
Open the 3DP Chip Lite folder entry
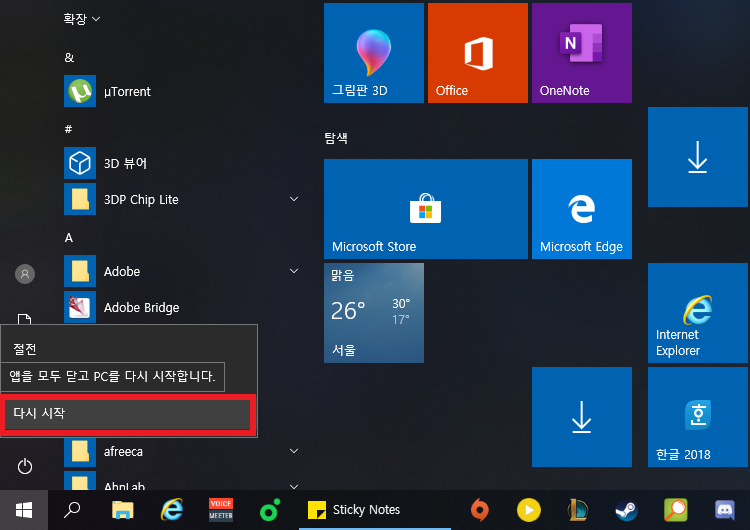pos(182,199)
